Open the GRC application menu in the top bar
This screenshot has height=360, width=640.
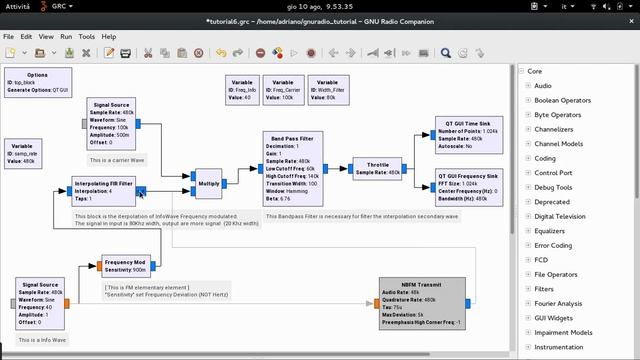pyautogui.click(x=57, y=6)
